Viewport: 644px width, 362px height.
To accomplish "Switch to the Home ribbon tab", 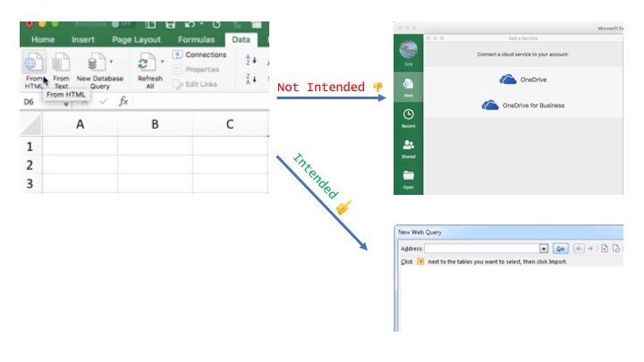I will [x=43, y=39].
